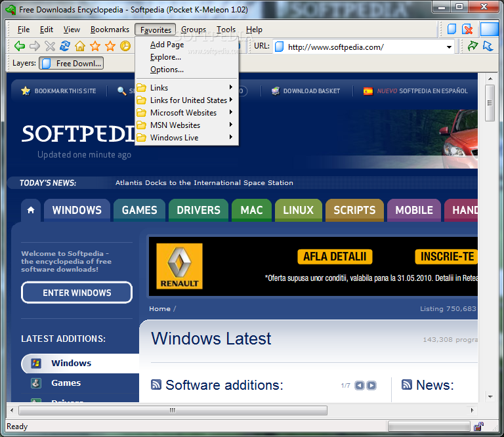The height and width of the screenshot is (437, 504).
Task: Click the Spanish flag icon
Action: click(x=368, y=91)
